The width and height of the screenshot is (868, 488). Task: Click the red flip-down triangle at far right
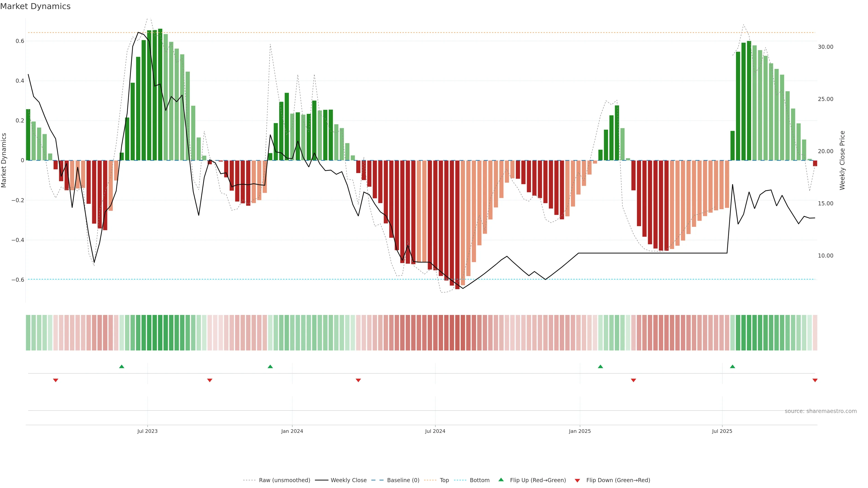coord(815,380)
